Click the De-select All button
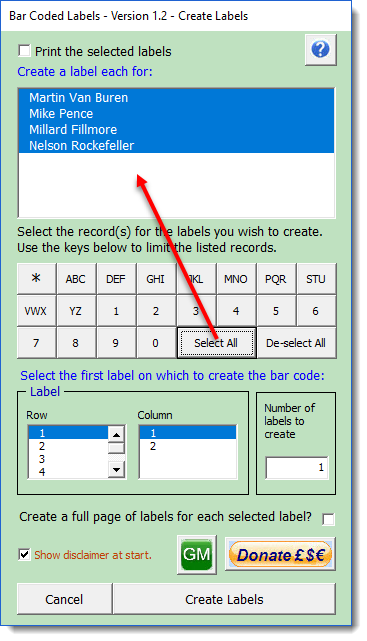This screenshot has height=641, width=367. [x=296, y=343]
